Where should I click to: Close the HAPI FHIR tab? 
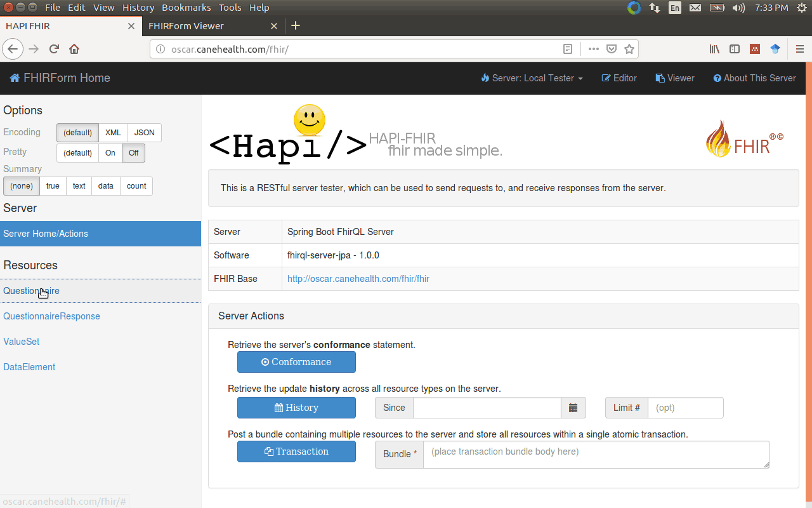[x=131, y=26]
